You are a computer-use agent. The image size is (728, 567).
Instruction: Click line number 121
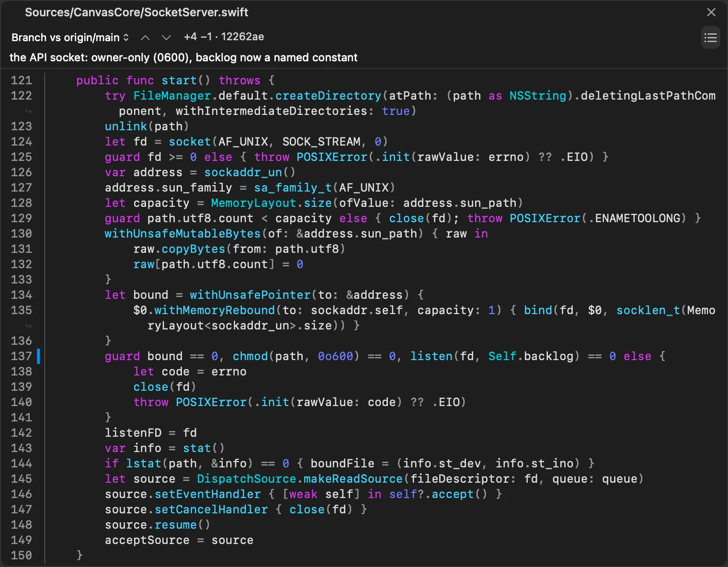pos(22,80)
